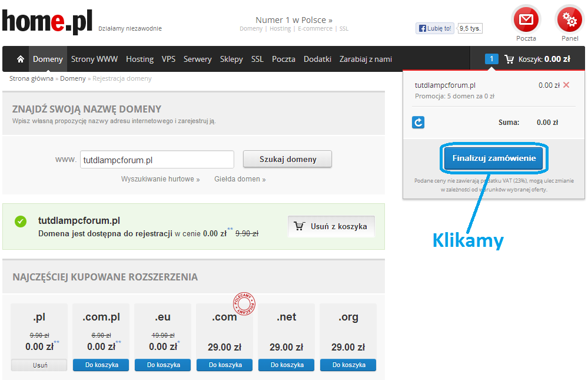Viewport: 588px width, 380px height.
Task: Click the Polecamy stamp on .com
Action: [244, 304]
